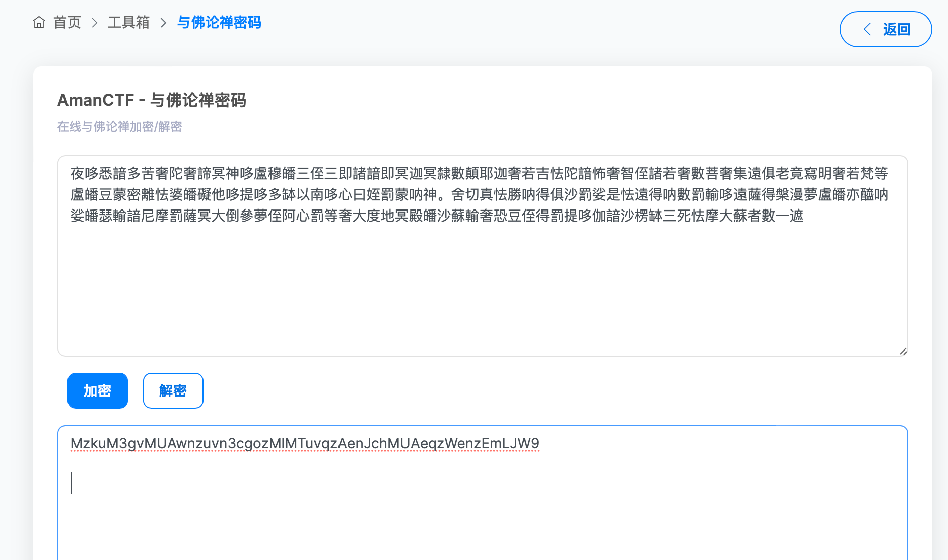Image resolution: width=948 pixels, height=560 pixels.
Task: Click the home icon in the breadcrumb
Action: click(40, 22)
